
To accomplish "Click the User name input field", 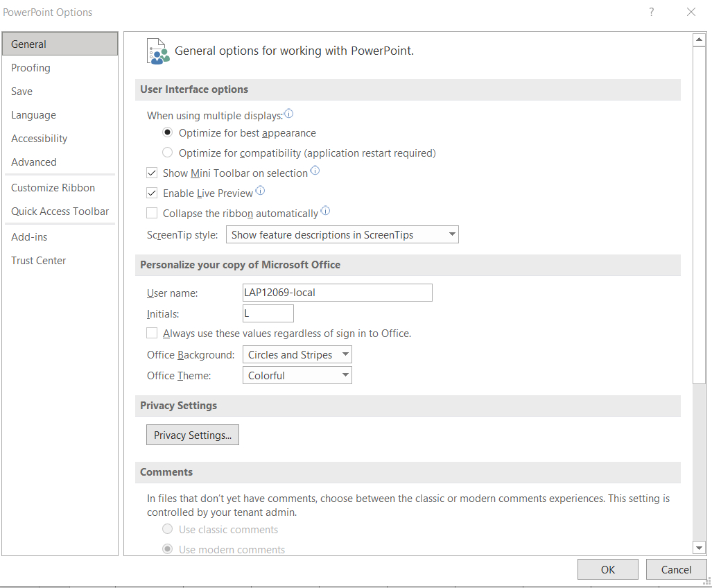I will click(x=338, y=293).
